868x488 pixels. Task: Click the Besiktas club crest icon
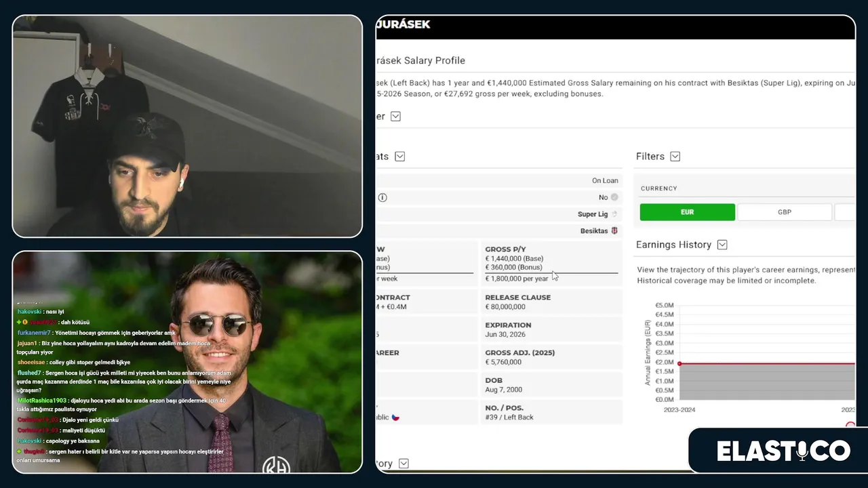615,231
